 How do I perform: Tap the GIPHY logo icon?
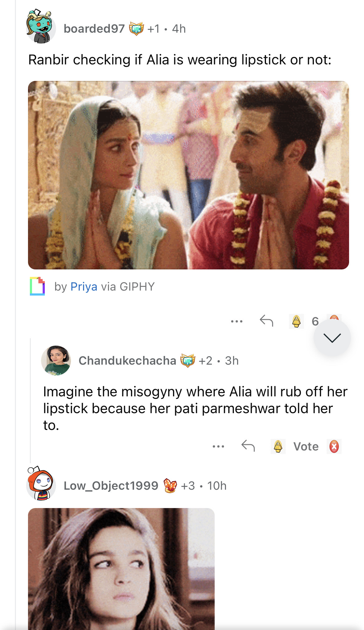(x=37, y=286)
